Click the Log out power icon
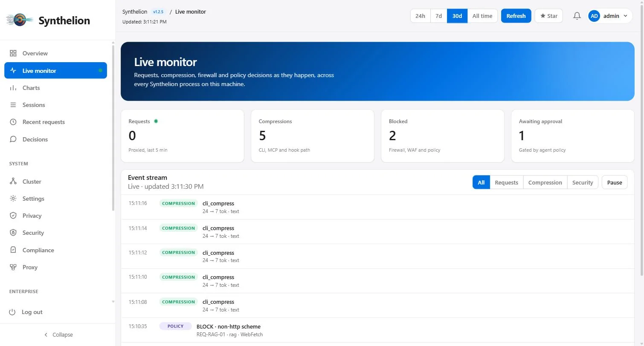This screenshot has height=346, width=644. coord(12,312)
